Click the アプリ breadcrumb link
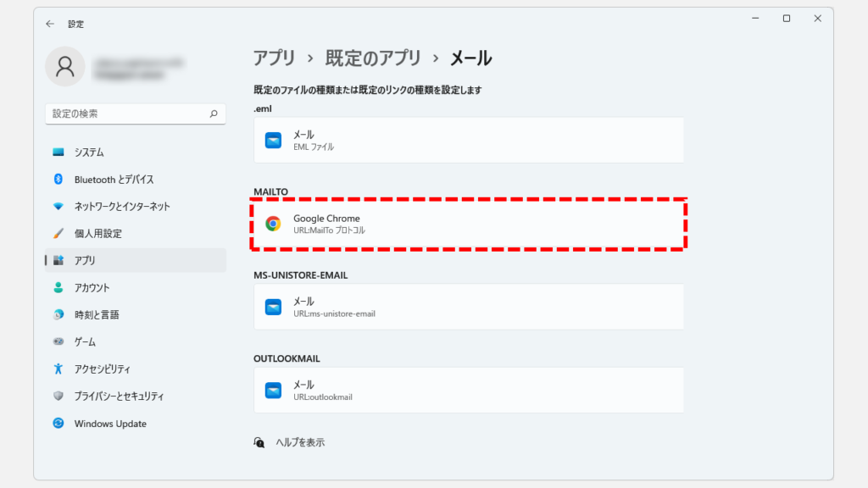 [x=274, y=58]
